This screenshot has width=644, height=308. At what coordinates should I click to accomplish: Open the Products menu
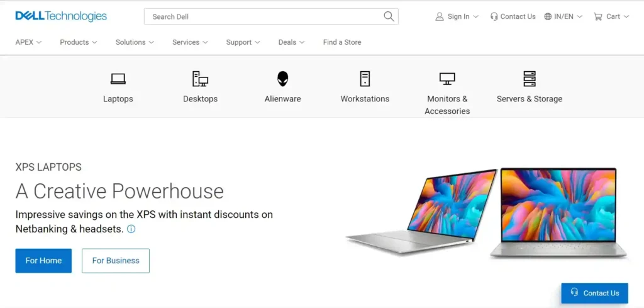coord(79,42)
